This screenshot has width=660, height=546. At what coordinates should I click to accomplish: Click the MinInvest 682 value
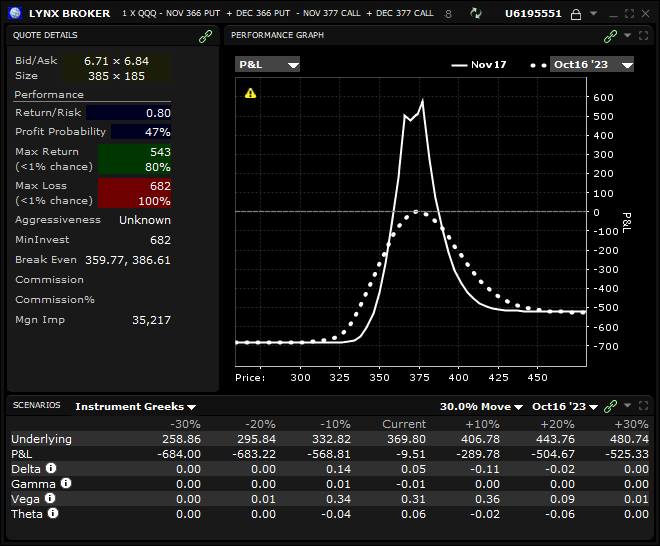(160, 240)
